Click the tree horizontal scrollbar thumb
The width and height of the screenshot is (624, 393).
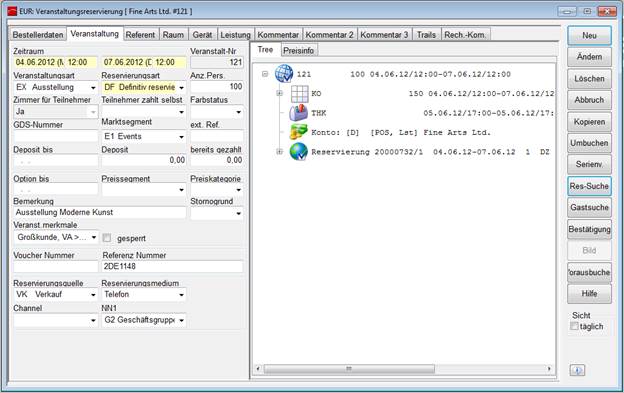pos(349,369)
